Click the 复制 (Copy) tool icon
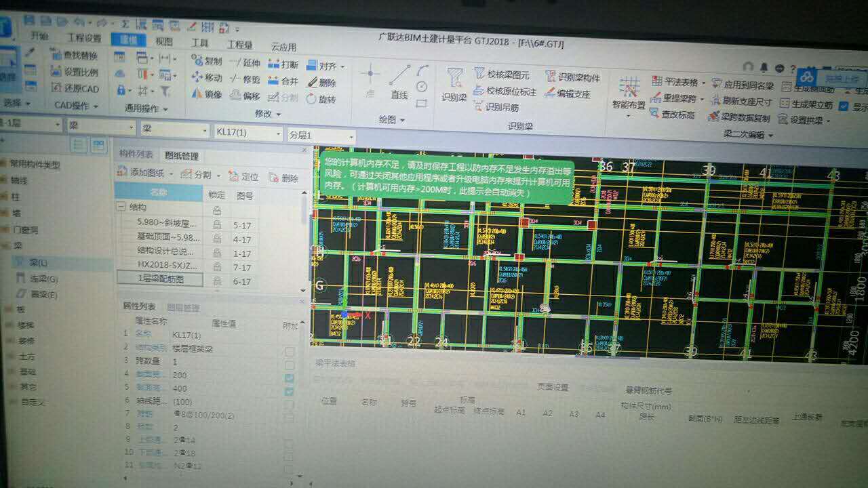868x488 pixels. 196,60
